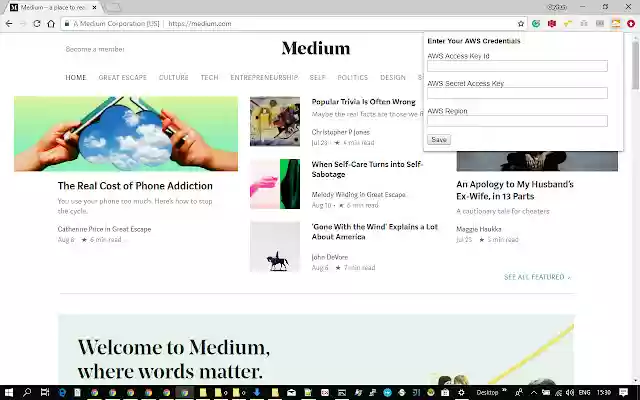
Task: Click the browser back arrow
Action: coord(9,23)
